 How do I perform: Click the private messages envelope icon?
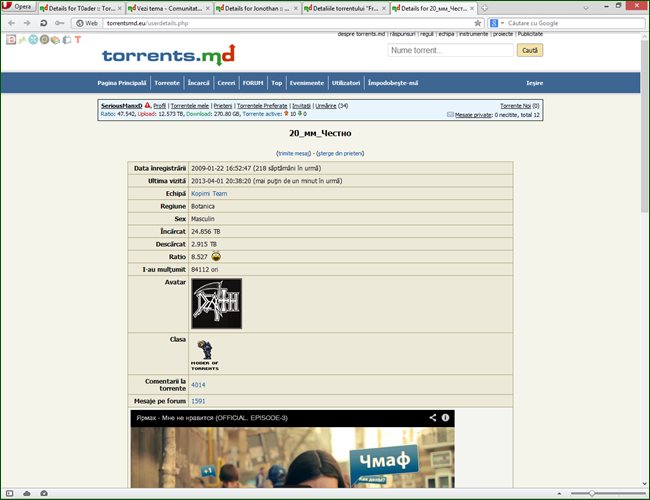[x=450, y=115]
